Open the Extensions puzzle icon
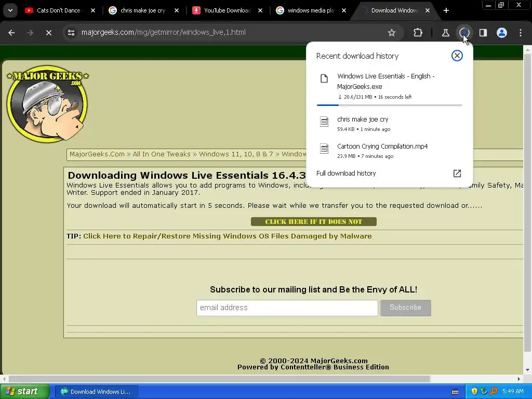The image size is (532, 399). click(x=418, y=33)
